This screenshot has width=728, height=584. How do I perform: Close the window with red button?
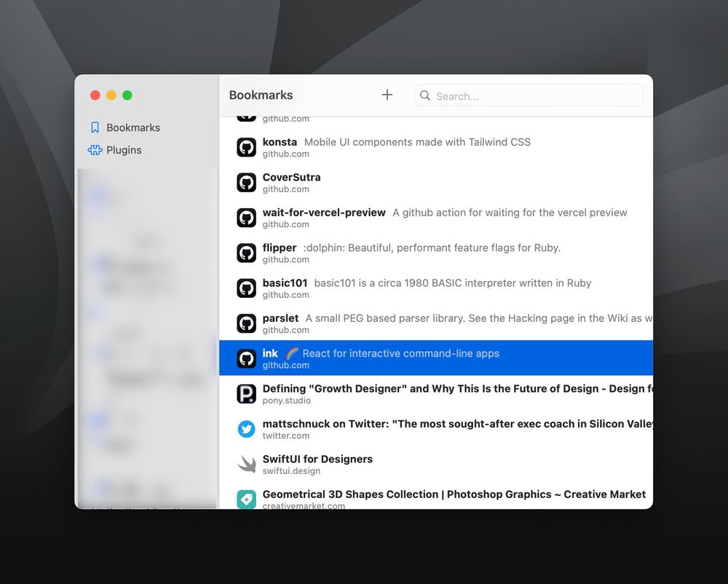95,95
